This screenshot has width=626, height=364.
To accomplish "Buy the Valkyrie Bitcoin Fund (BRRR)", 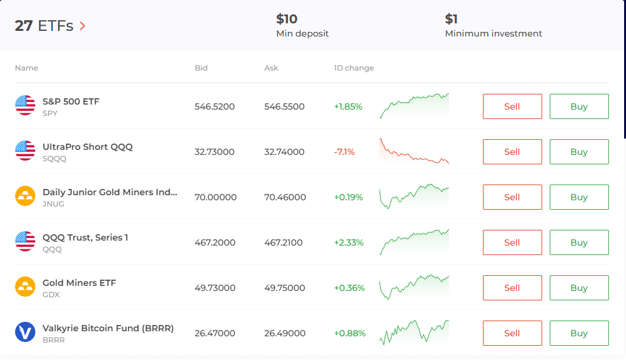I will (579, 333).
